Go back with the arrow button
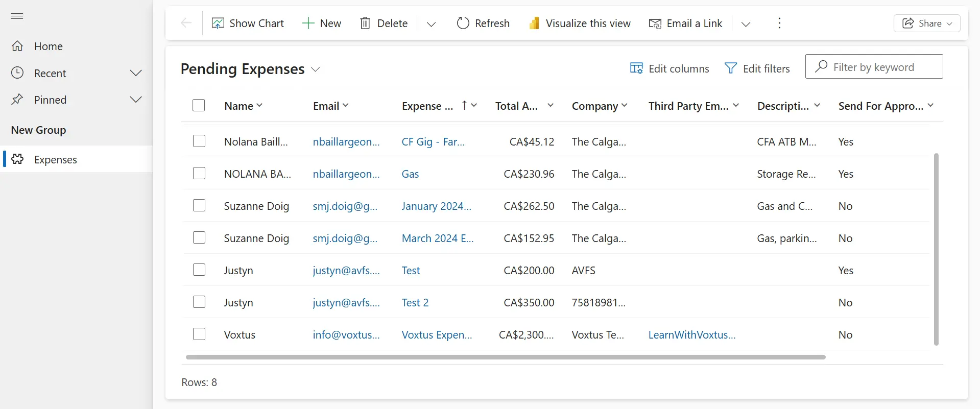 (186, 23)
